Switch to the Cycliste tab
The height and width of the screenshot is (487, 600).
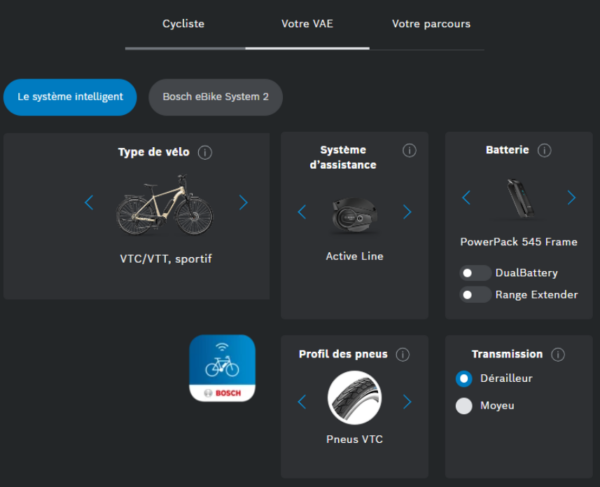[x=183, y=24]
